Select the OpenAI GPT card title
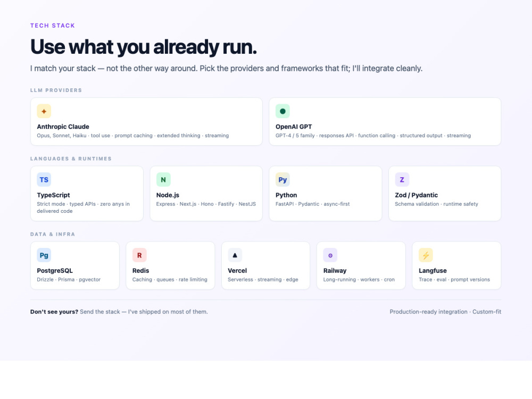The height and width of the screenshot is (399, 532). (294, 127)
